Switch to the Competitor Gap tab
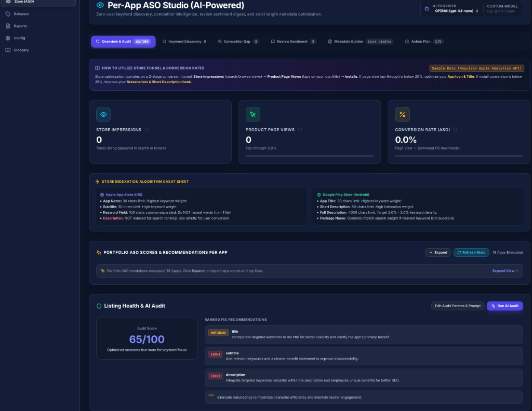 238,42
